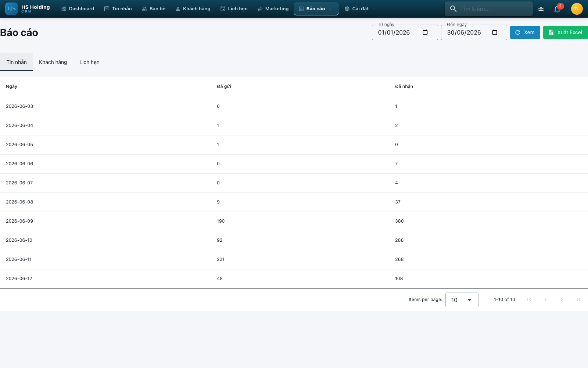Open calendar picker for Đến ngày

tap(495, 32)
